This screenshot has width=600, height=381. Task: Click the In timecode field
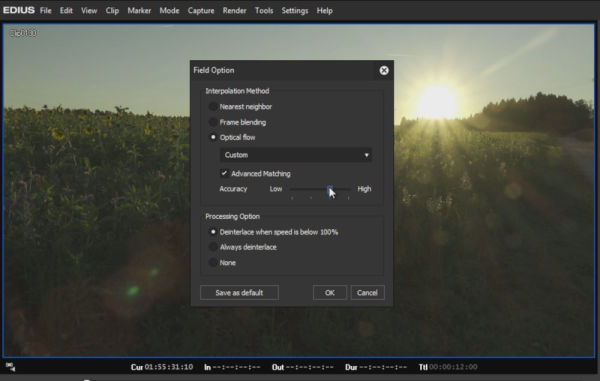pyautogui.click(x=236, y=367)
